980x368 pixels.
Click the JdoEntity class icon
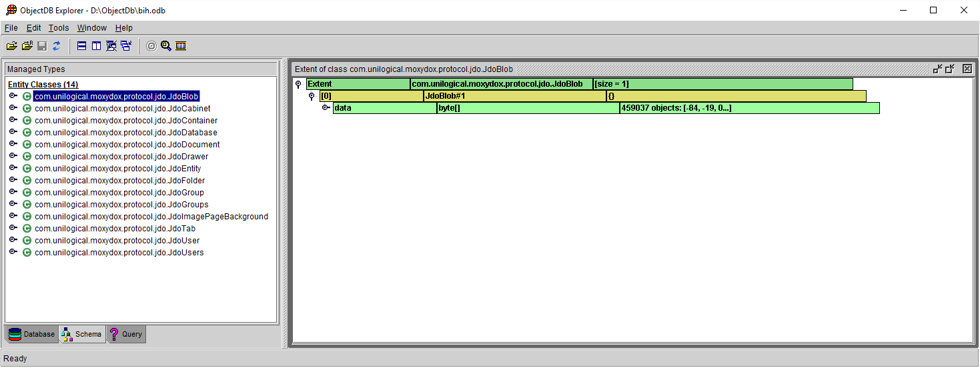[x=27, y=169]
